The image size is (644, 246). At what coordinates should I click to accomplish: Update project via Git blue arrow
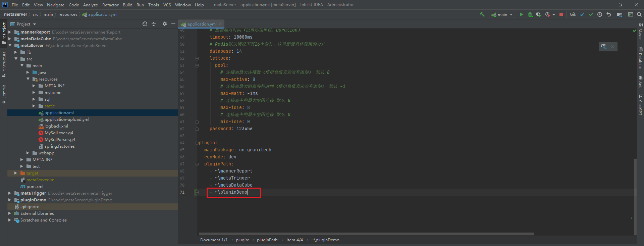pos(582,14)
